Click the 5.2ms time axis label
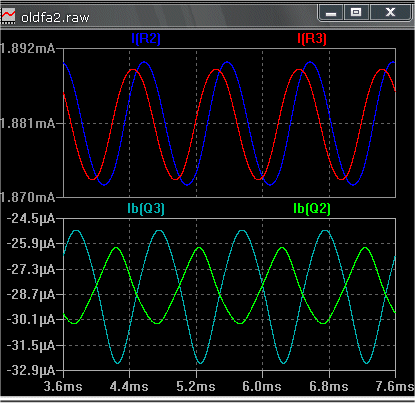 pos(196,387)
